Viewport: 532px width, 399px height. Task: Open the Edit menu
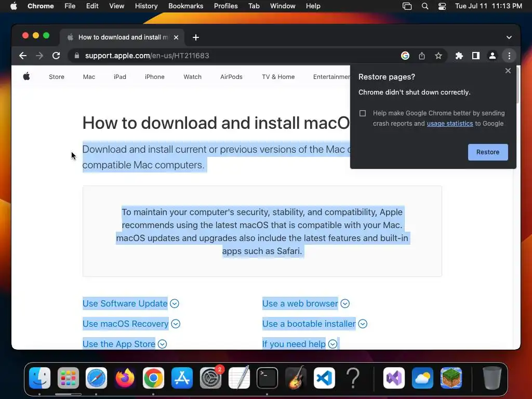coord(92,6)
